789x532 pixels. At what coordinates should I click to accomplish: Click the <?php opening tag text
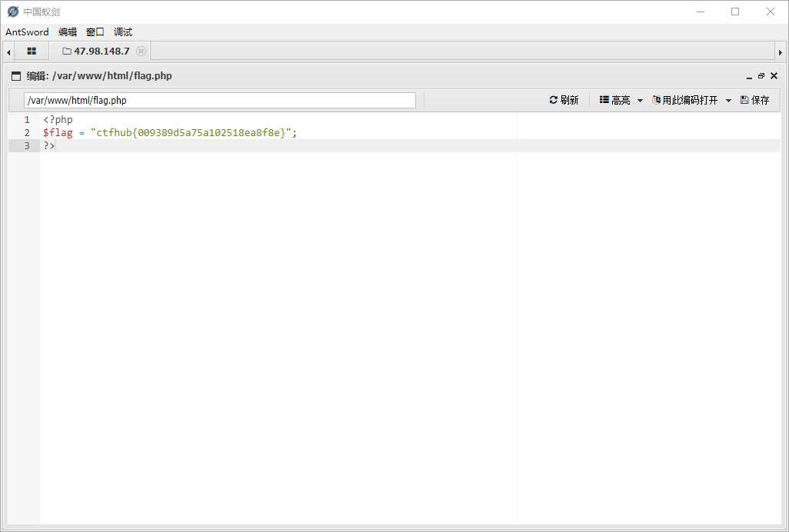pos(58,120)
